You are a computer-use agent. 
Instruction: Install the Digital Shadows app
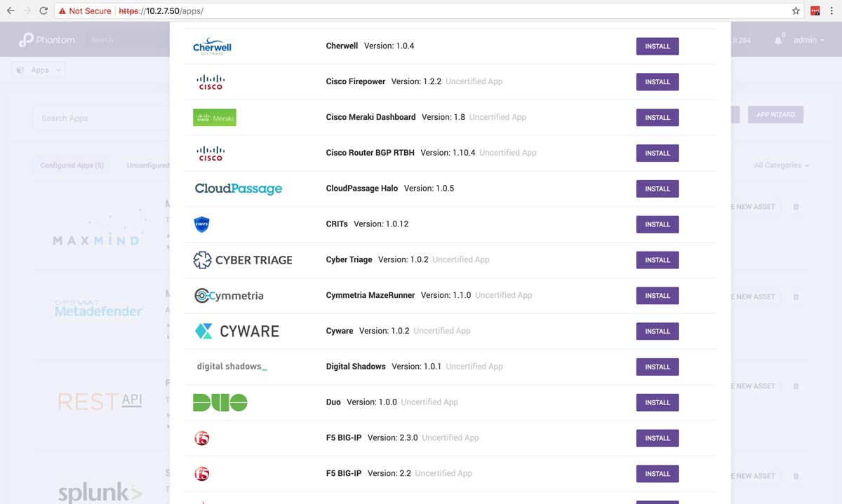point(657,367)
